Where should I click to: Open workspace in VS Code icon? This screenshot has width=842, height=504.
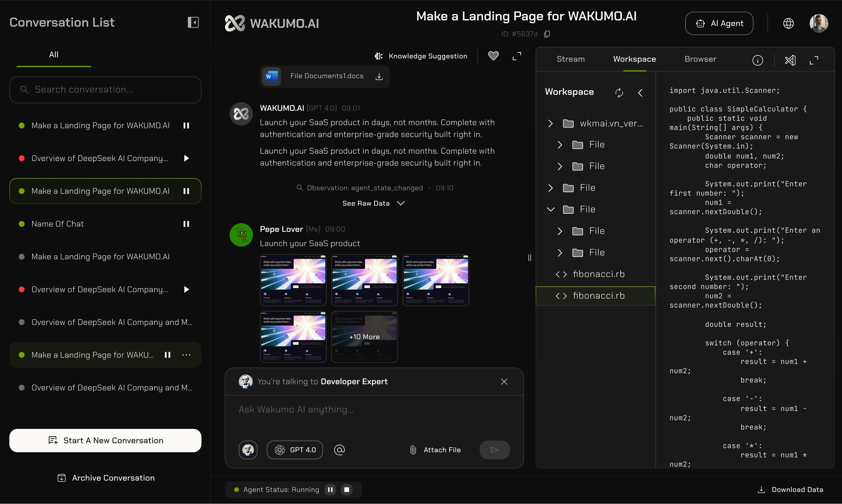(x=790, y=60)
